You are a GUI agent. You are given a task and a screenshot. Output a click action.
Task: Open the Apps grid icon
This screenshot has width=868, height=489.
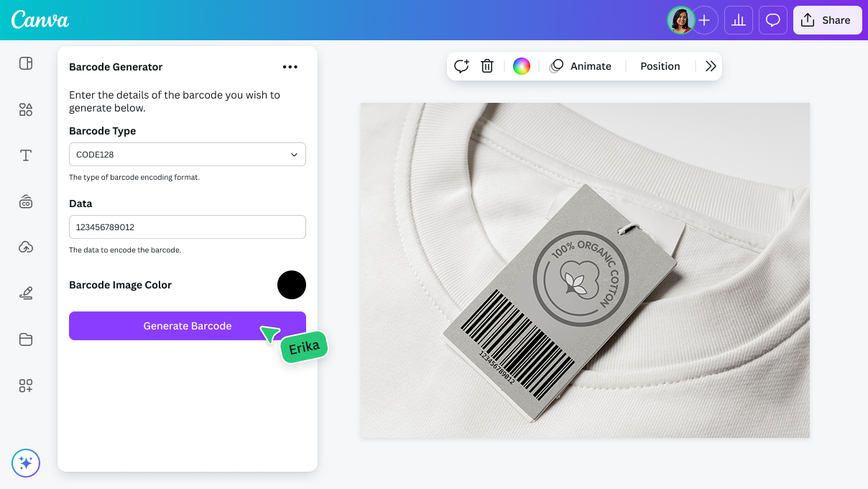26,386
